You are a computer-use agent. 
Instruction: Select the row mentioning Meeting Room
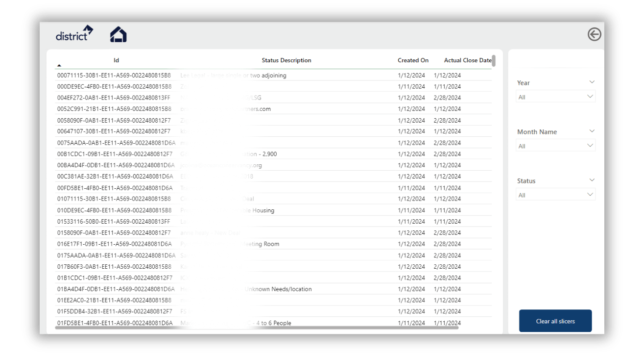click(196, 244)
